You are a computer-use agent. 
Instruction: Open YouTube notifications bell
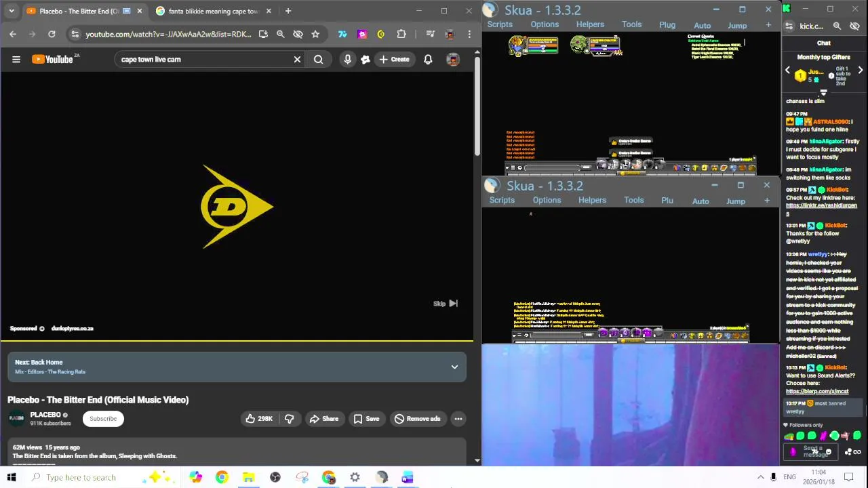428,60
